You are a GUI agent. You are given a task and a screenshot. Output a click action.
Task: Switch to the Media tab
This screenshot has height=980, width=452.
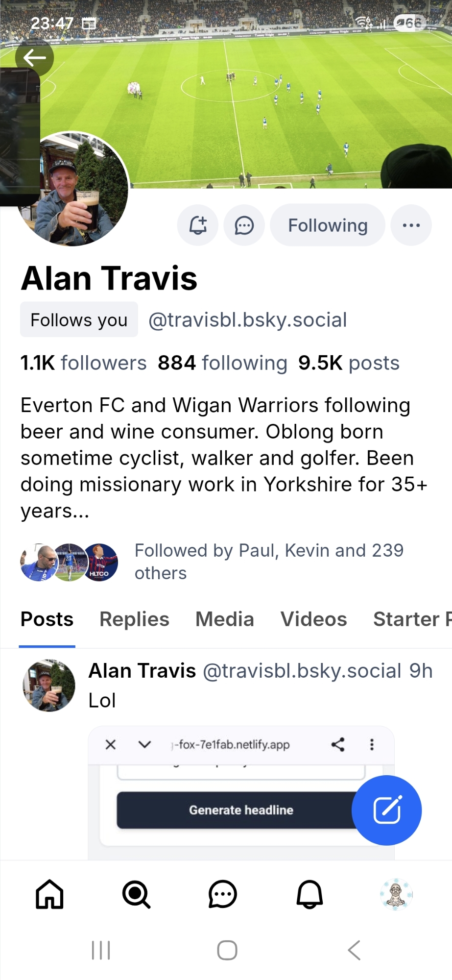coord(225,619)
